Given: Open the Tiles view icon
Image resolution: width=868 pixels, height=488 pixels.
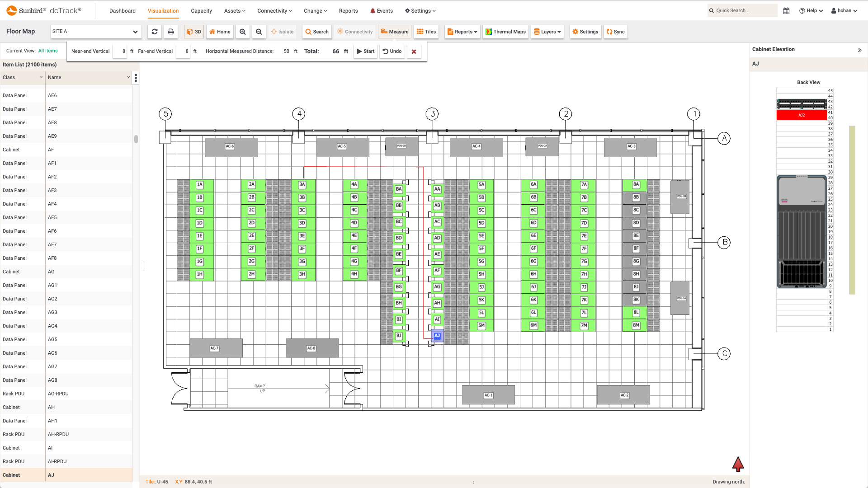Looking at the screenshot, I should tap(426, 32).
